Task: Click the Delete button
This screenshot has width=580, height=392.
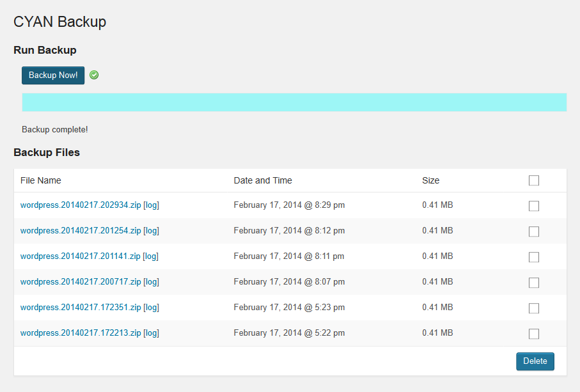Action: tap(535, 361)
